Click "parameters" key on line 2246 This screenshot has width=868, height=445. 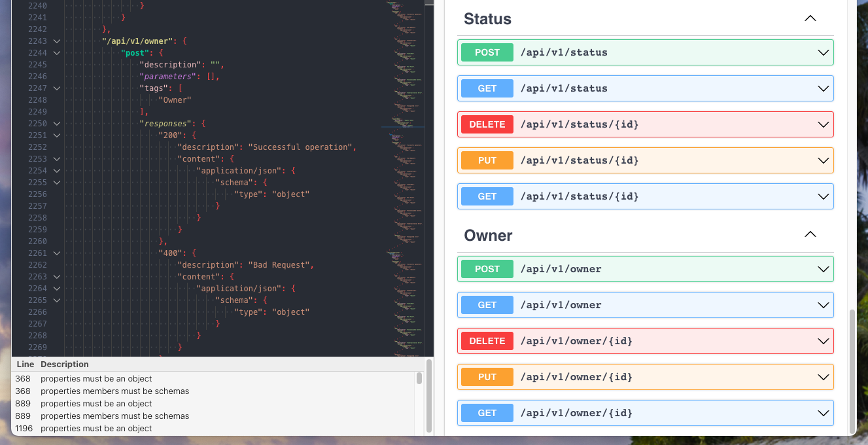168,77
